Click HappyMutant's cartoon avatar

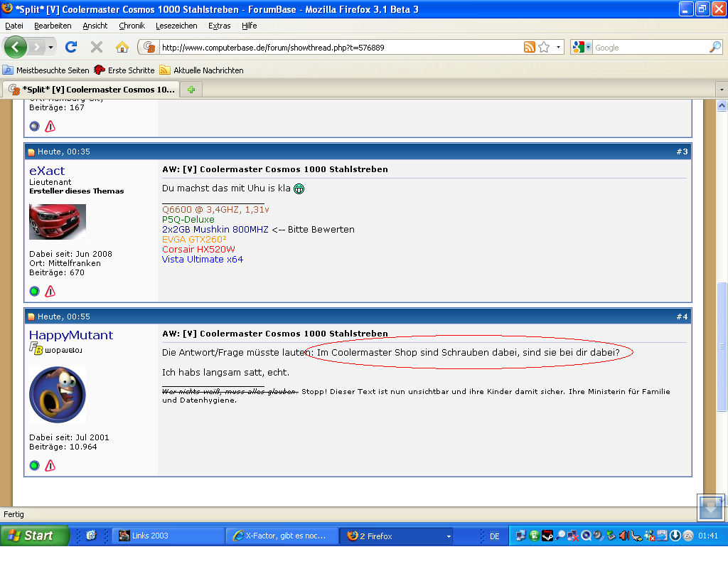point(58,395)
